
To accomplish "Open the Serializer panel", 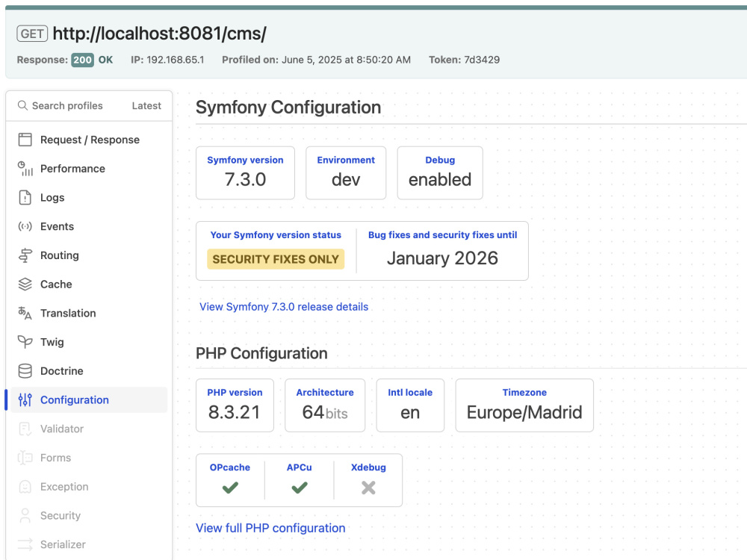I will tap(89, 544).
